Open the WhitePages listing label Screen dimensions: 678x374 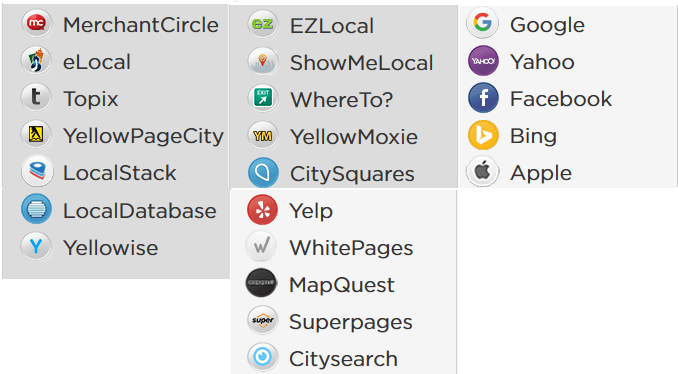pyautogui.click(x=351, y=248)
